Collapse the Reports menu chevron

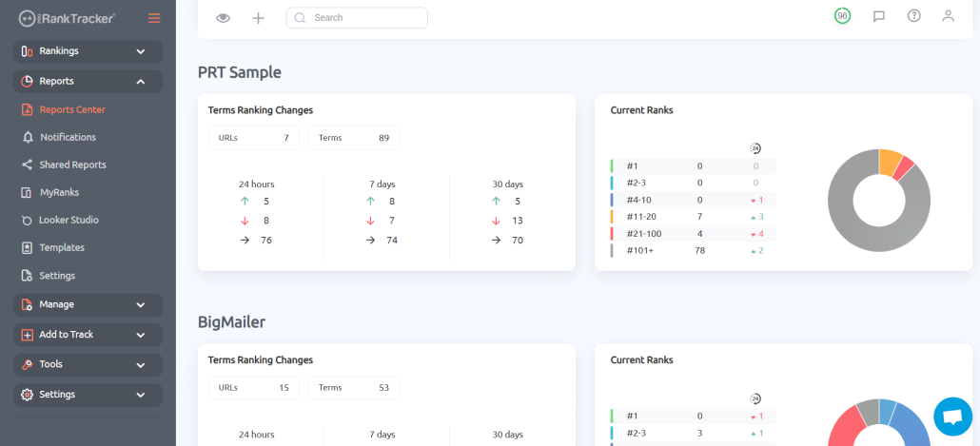pyautogui.click(x=141, y=82)
